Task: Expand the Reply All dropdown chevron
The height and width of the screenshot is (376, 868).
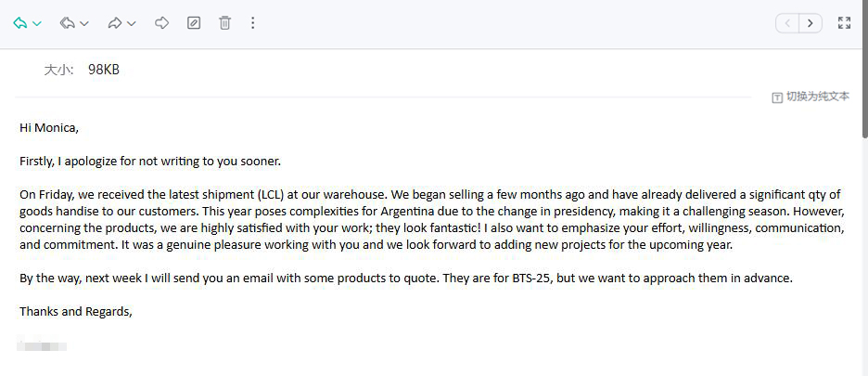Action: [x=84, y=24]
